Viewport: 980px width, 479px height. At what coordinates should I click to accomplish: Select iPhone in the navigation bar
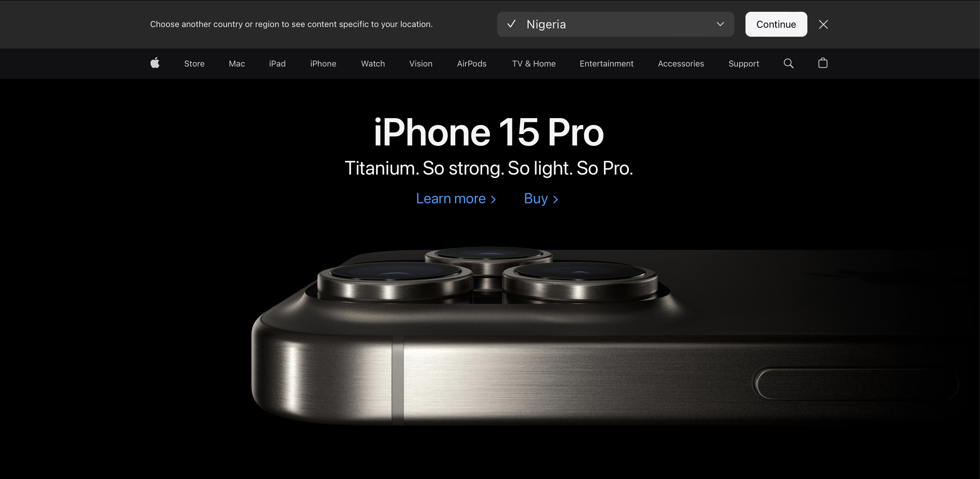pos(323,64)
